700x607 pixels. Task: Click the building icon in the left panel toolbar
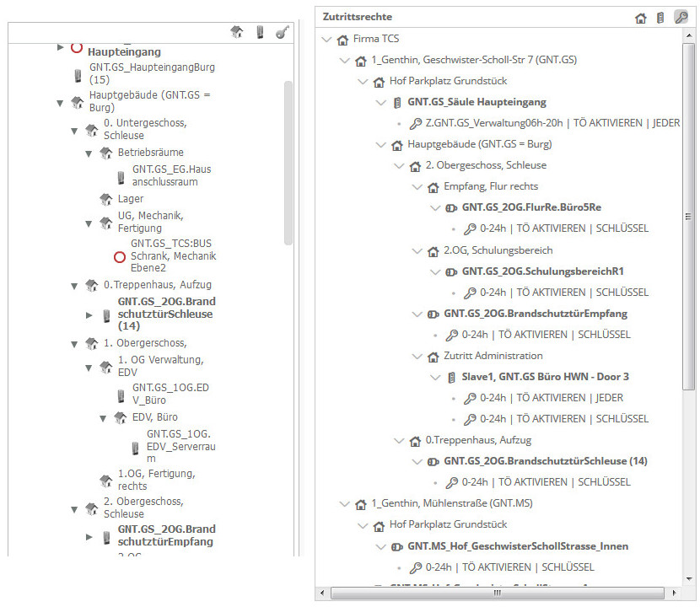(x=237, y=32)
